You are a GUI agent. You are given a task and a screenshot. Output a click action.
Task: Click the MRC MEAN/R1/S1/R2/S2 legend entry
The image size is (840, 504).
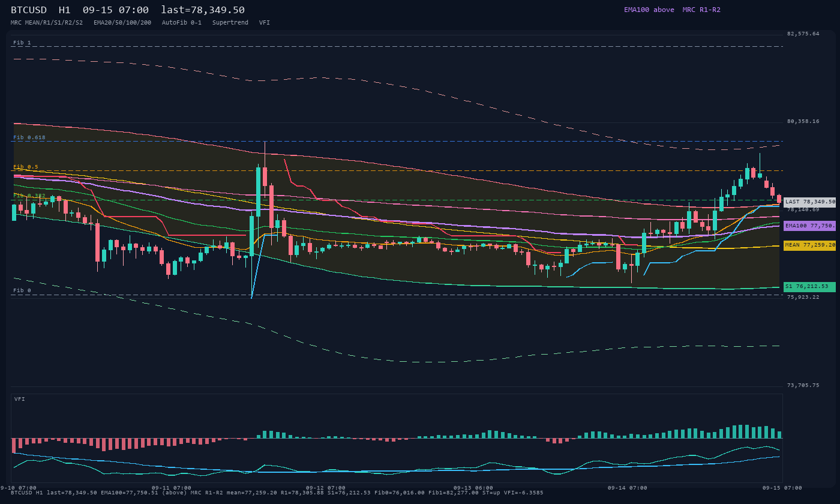[x=47, y=22]
